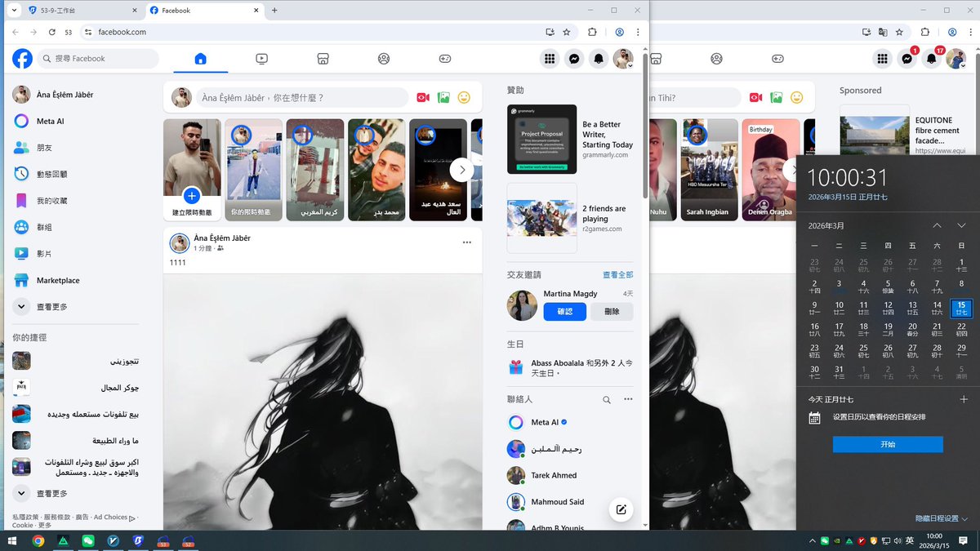The width and height of the screenshot is (980, 551).
Task: Go to next month in calendar flyout
Action: 961,225
